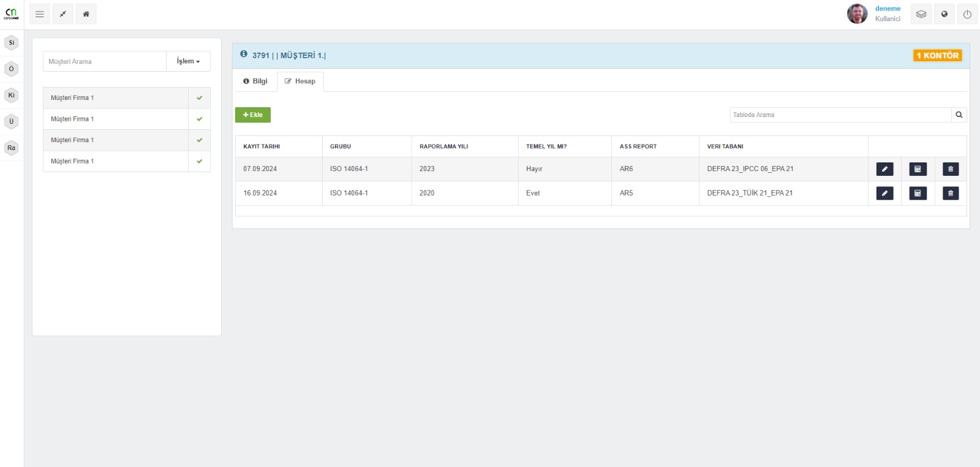This screenshot has height=467, width=980.
Task: Click the table search magnifier icon
Action: 959,115
